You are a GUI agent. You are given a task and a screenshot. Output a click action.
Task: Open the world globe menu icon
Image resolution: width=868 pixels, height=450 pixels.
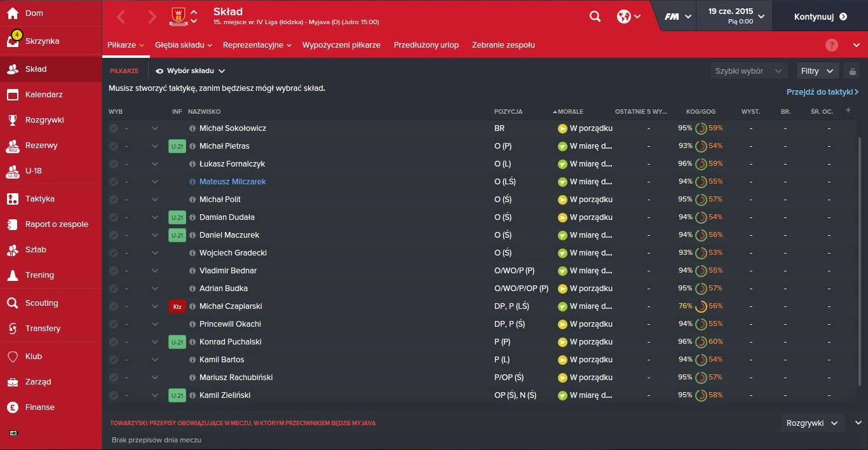click(623, 17)
